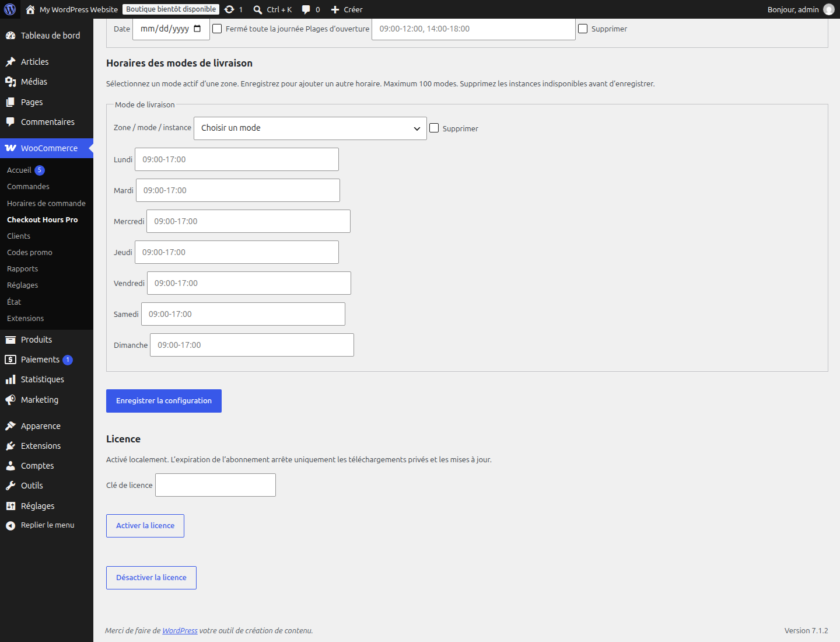Select Checkout Hours Pro submenu item
Image resolution: width=840 pixels, height=642 pixels.
pyautogui.click(x=42, y=219)
